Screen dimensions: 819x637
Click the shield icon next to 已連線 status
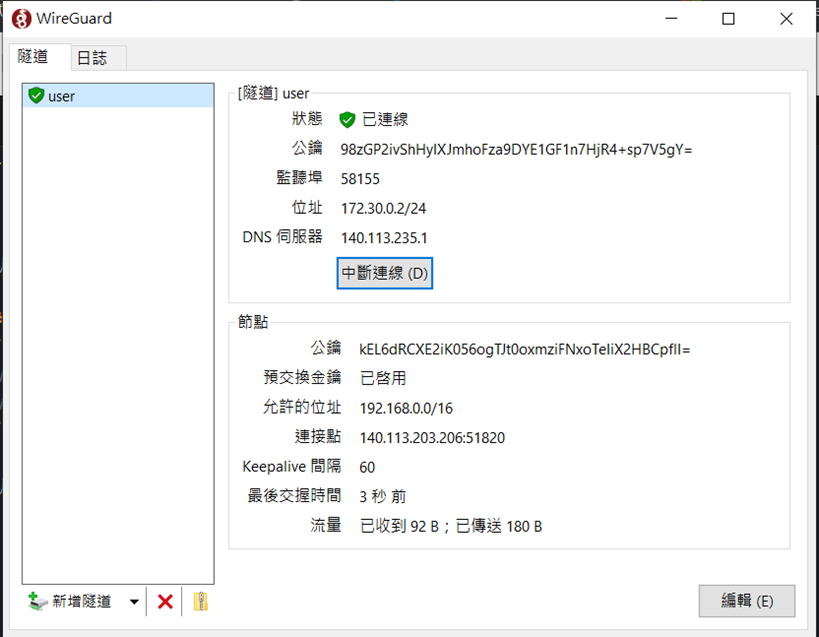pos(347,120)
